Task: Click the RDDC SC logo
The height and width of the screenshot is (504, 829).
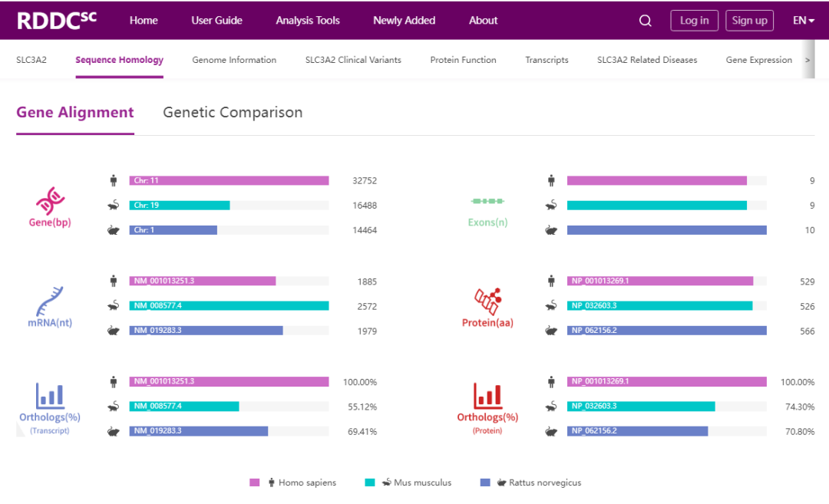Action: 57,21
